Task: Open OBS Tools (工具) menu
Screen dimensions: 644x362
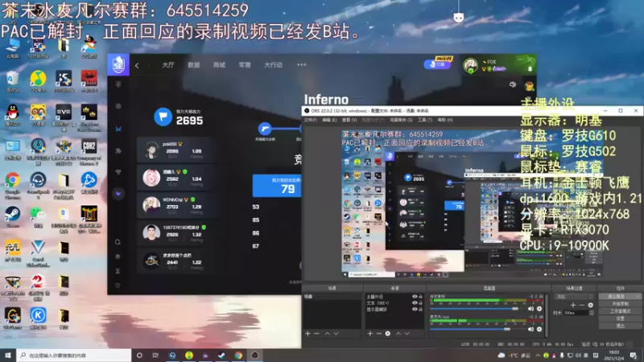Action: [425, 120]
